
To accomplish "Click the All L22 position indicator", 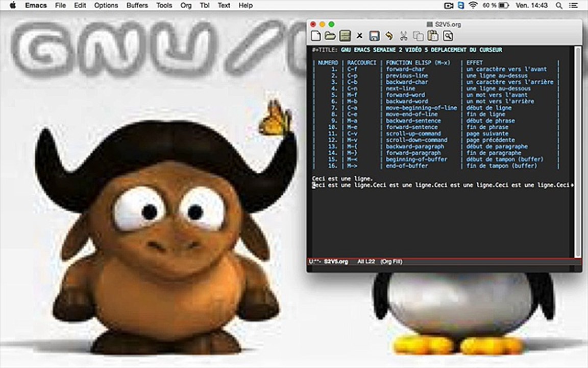I will coord(366,261).
